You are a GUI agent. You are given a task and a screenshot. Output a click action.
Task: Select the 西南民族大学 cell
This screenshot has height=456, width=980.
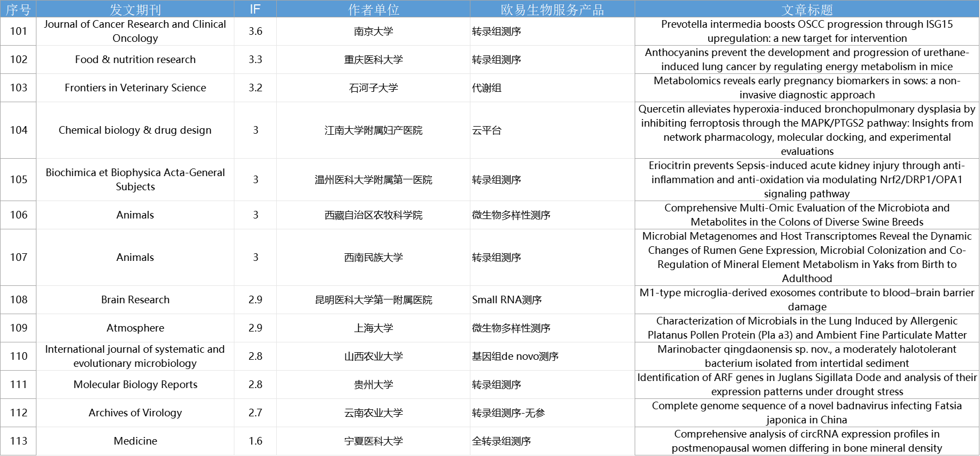pyautogui.click(x=374, y=258)
